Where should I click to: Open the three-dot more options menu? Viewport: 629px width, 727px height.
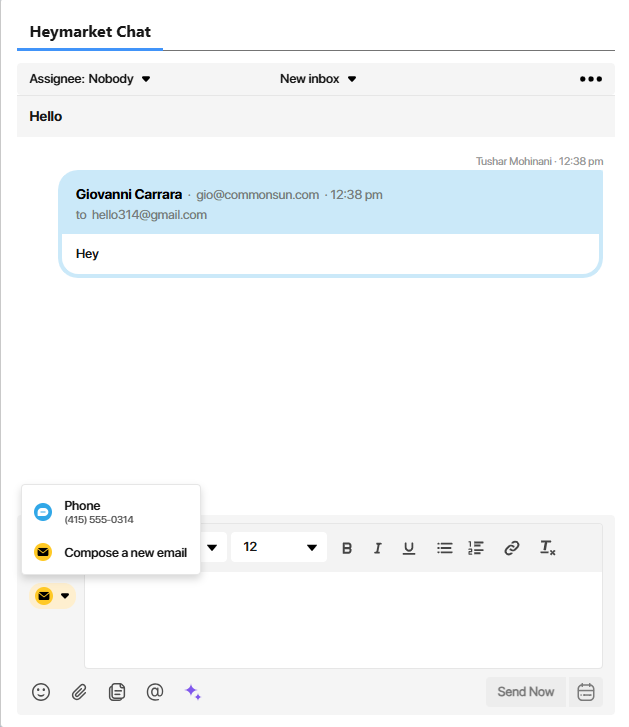pyautogui.click(x=591, y=79)
